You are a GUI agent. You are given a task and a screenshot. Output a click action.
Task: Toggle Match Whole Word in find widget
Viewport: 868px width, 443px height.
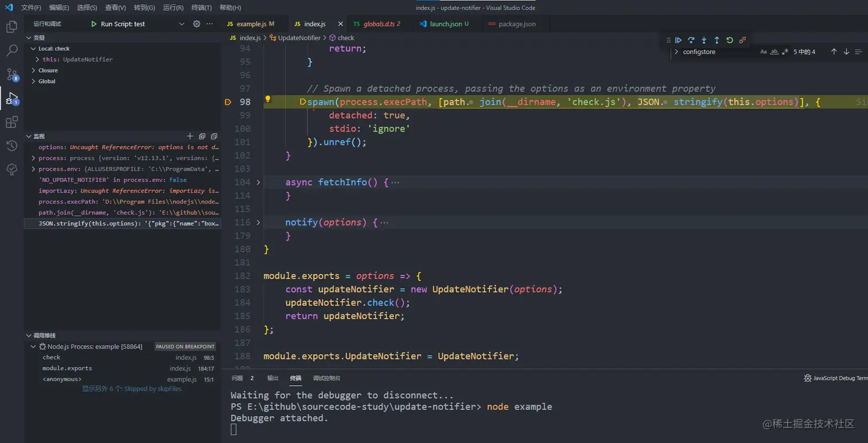(x=774, y=52)
